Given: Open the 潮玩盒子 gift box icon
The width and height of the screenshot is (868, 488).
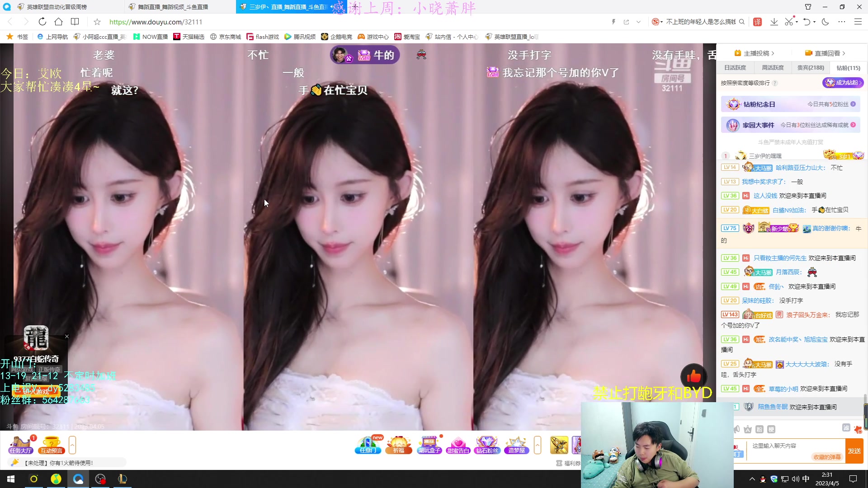Looking at the screenshot, I should [429, 445].
